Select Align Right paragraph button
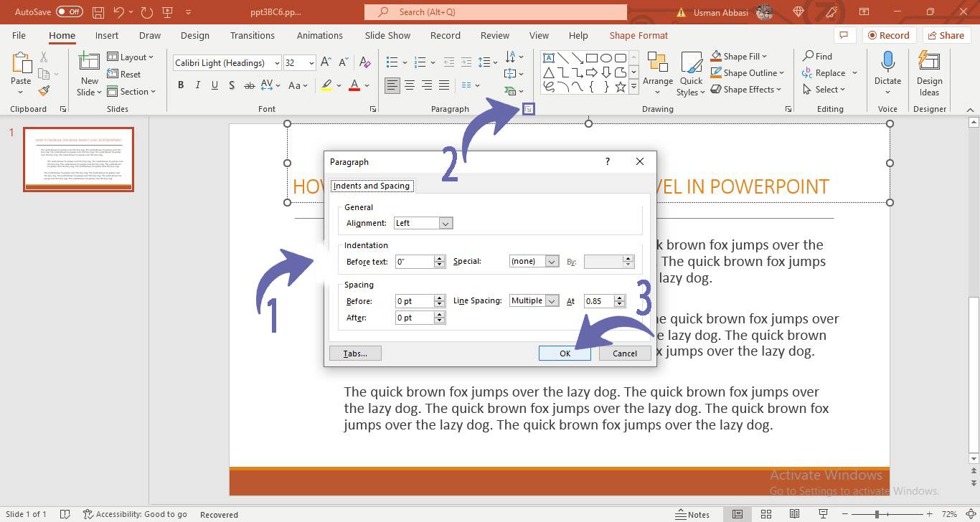 click(427, 85)
